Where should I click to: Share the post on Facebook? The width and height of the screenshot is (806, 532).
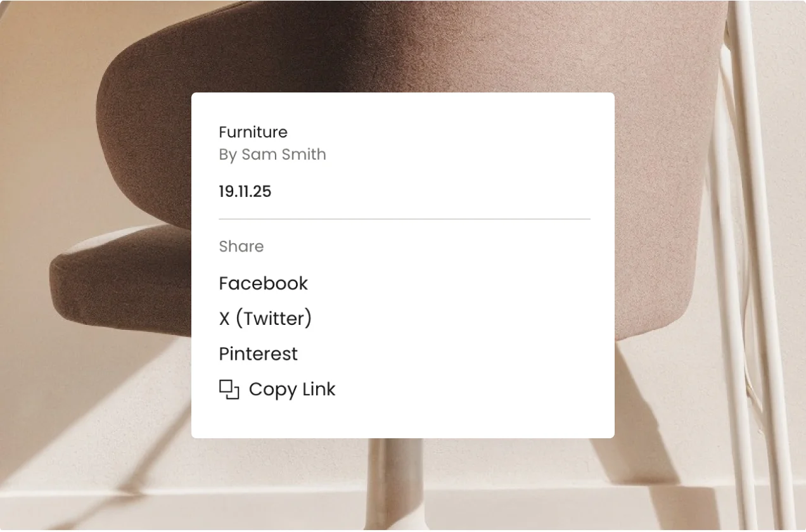point(263,283)
